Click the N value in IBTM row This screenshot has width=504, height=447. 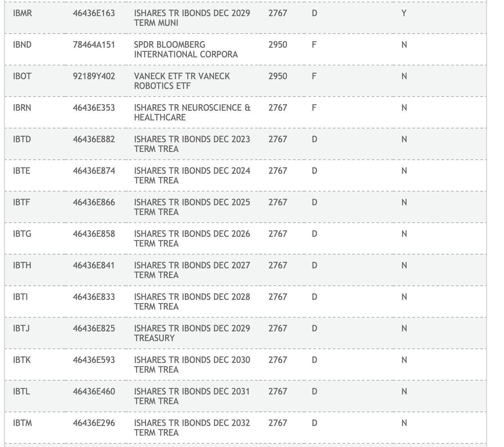[x=404, y=423]
